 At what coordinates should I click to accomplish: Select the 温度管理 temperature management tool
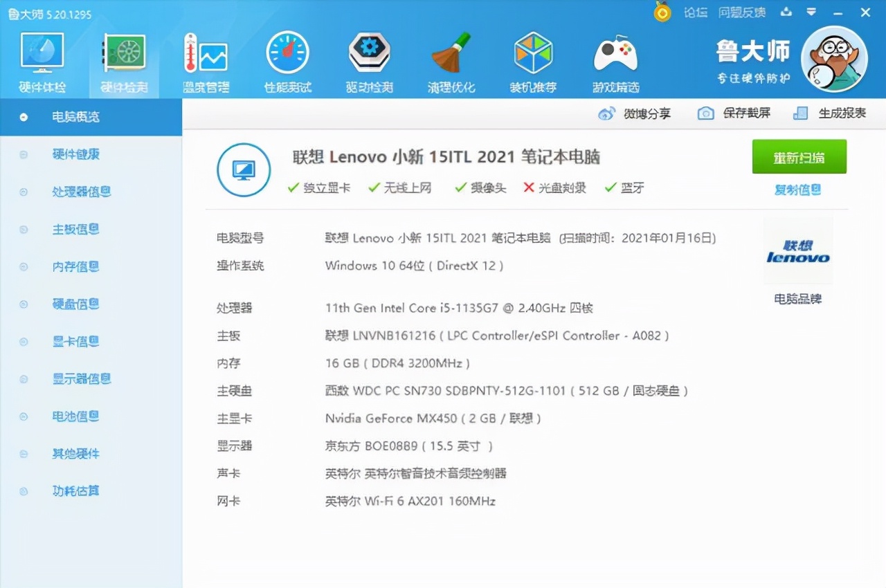click(205, 61)
